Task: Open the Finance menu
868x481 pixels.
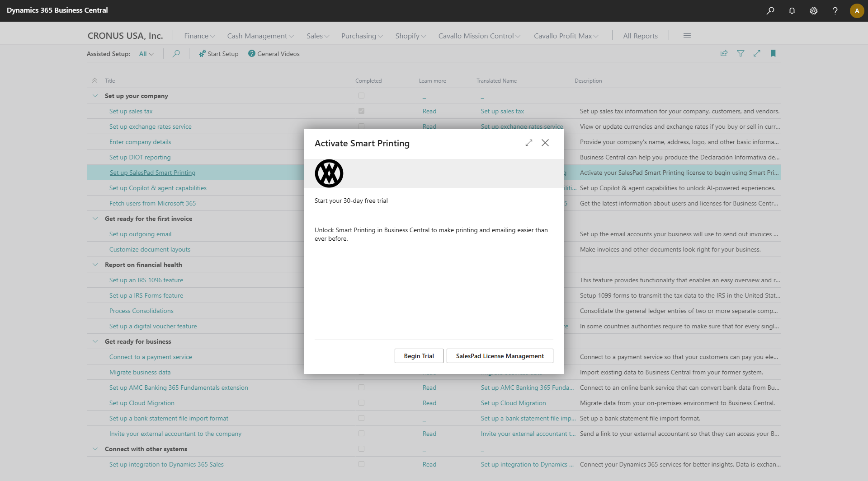Action: [x=199, y=36]
